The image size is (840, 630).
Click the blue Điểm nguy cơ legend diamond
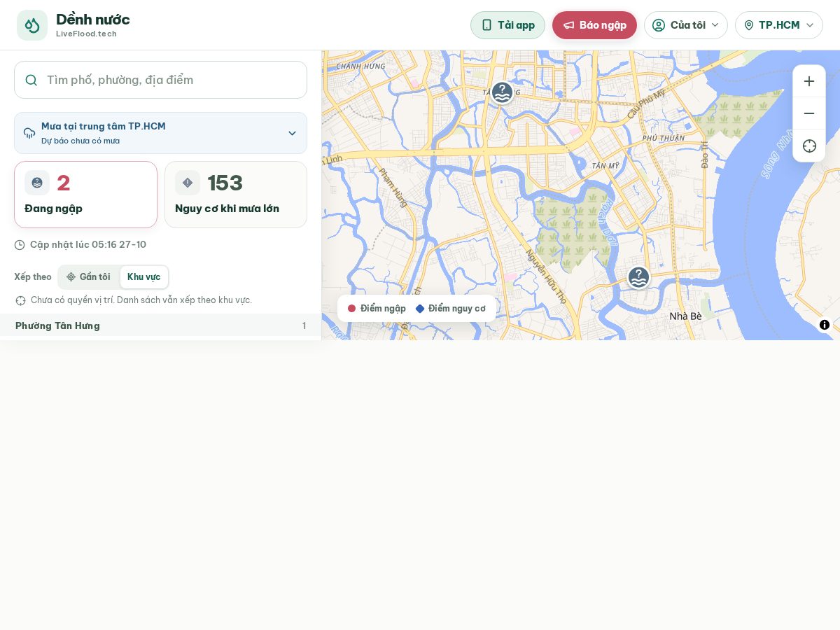[420, 309]
